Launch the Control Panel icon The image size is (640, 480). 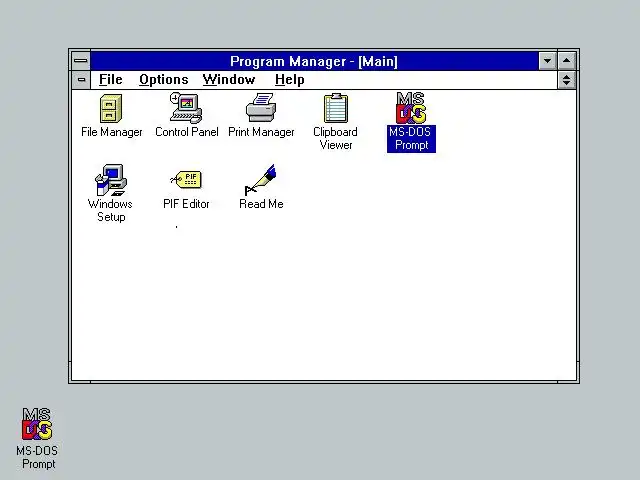(186, 108)
